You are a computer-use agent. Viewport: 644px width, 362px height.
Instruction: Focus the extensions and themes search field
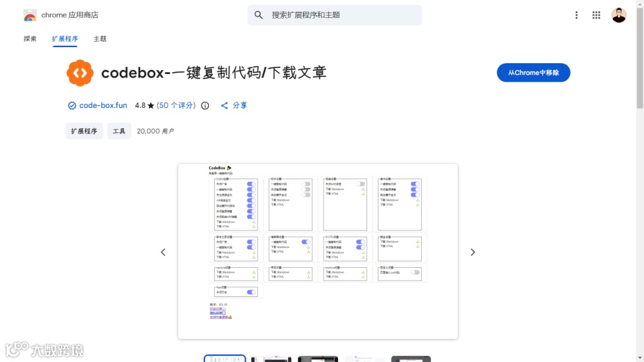(335, 15)
